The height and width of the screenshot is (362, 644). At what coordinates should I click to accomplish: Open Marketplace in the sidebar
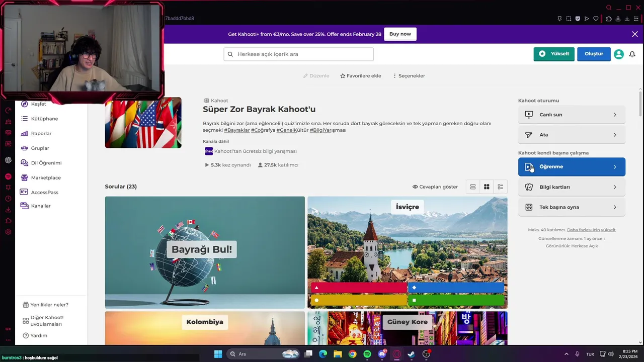40,177
